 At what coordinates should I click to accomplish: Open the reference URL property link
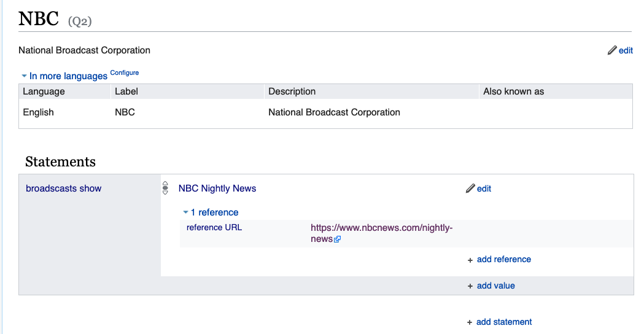pyautogui.click(x=214, y=228)
